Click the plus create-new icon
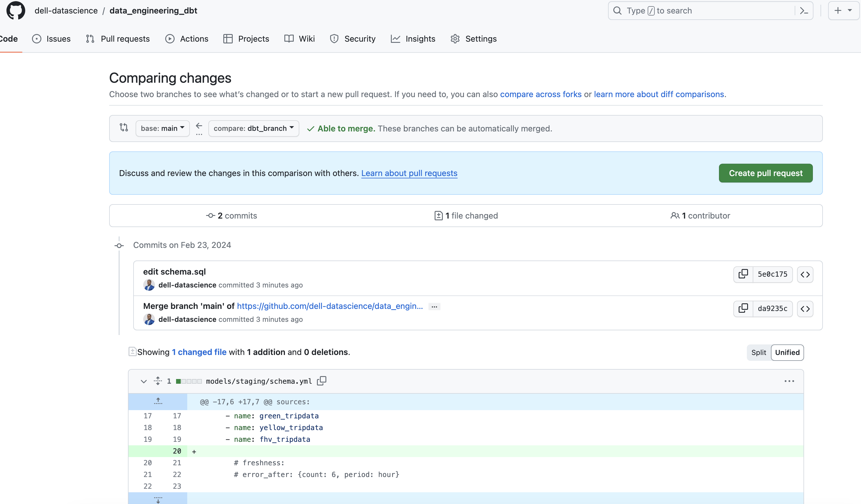861x504 pixels. click(838, 11)
